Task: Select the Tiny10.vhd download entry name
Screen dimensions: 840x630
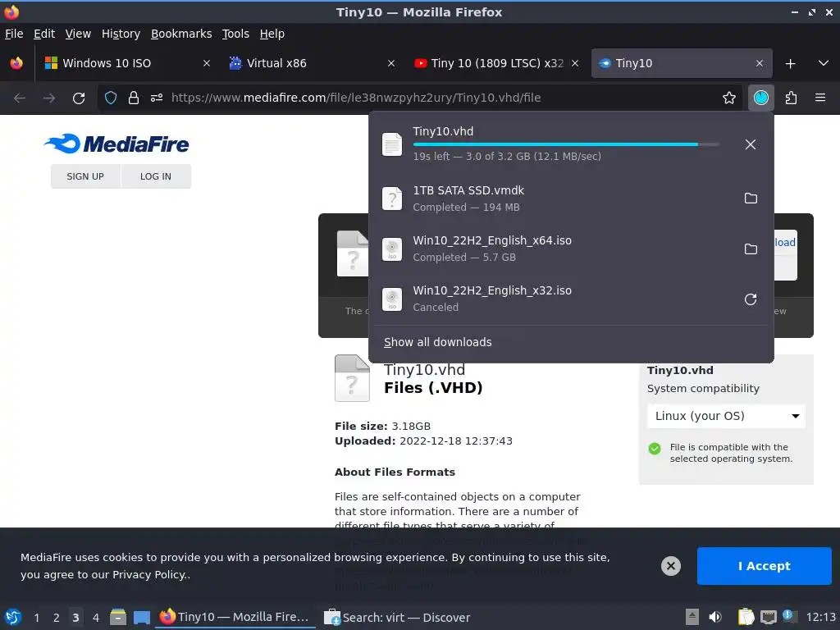Action: 443,131
